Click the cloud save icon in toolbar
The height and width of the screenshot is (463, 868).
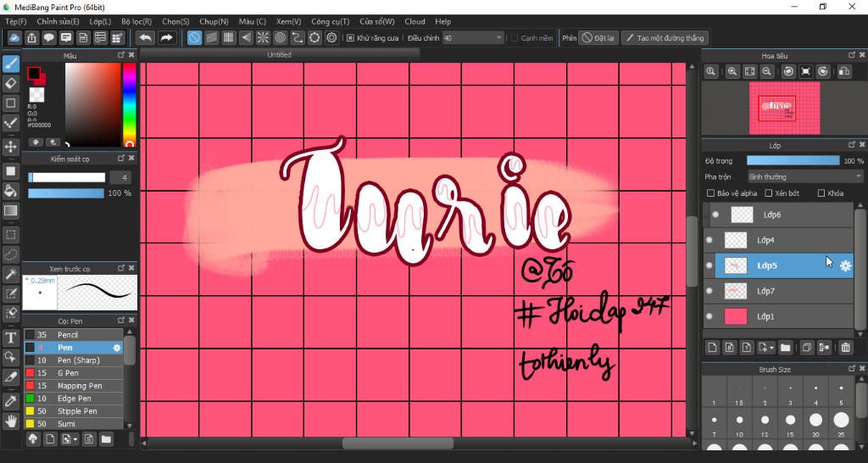(x=14, y=37)
